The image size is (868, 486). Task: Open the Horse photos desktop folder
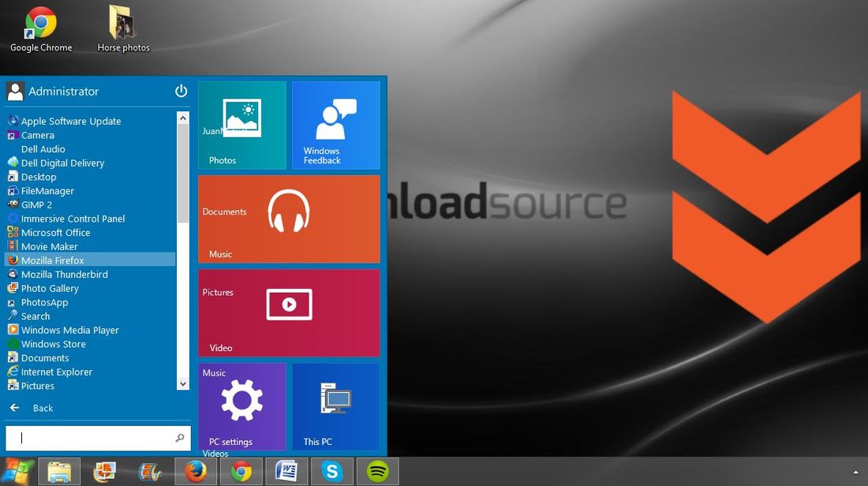(x=123, y=28)
